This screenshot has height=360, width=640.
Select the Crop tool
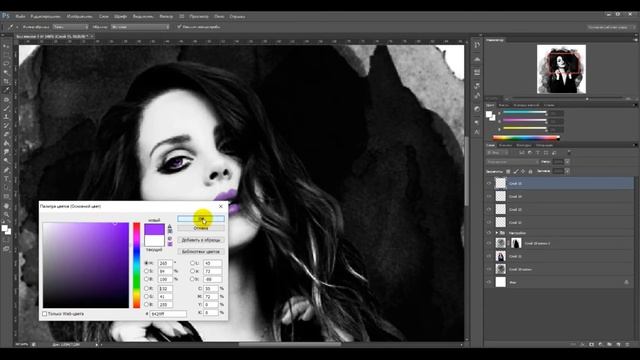pos(6,82)
